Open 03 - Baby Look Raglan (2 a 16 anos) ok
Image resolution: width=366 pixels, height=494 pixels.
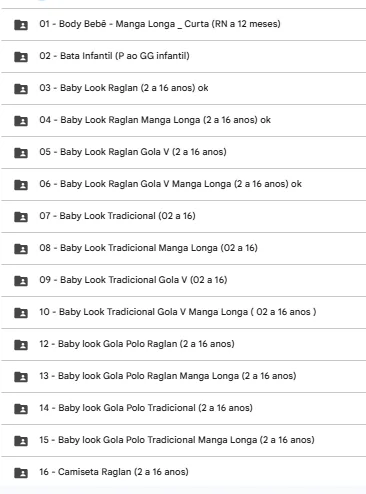click(183, 88)
